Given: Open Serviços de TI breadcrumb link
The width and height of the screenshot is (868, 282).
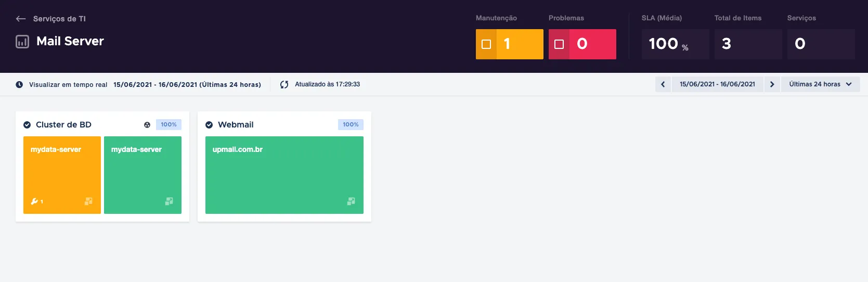Looking at the screenshot, I should pos(59,19).
